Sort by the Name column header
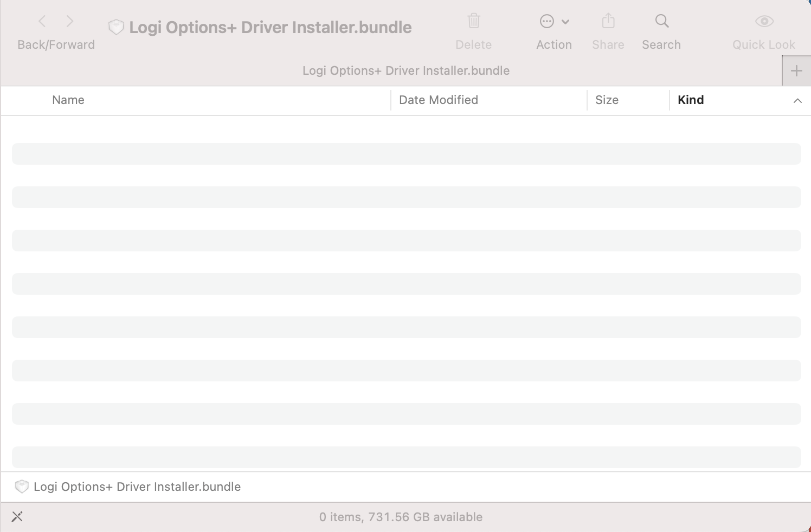Screen dimensions: 811x532 pos(68,100)
